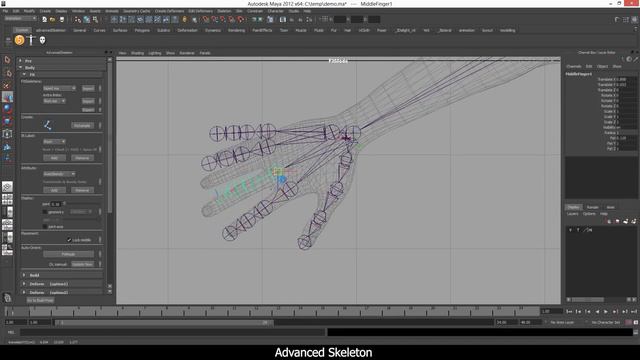Select by component type mode icon
The width and height of the screenshot is (640, 360).
click(96, 19)
